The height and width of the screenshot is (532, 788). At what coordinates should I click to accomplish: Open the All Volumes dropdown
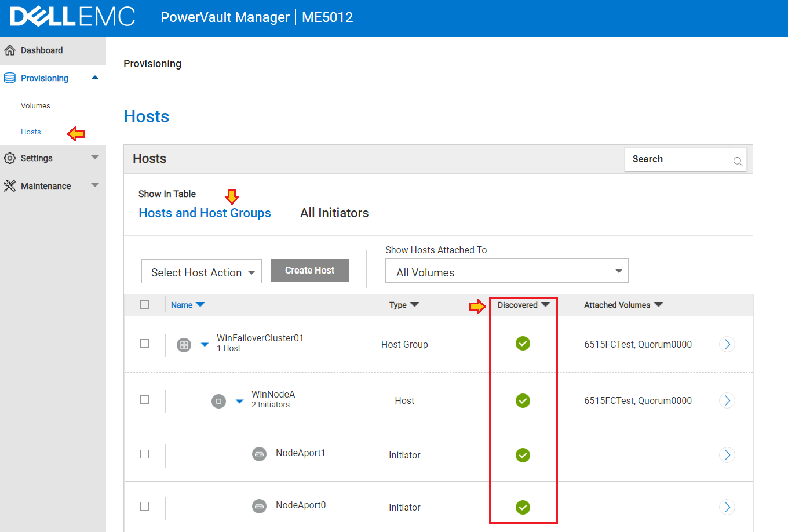(x=506, y=270)
